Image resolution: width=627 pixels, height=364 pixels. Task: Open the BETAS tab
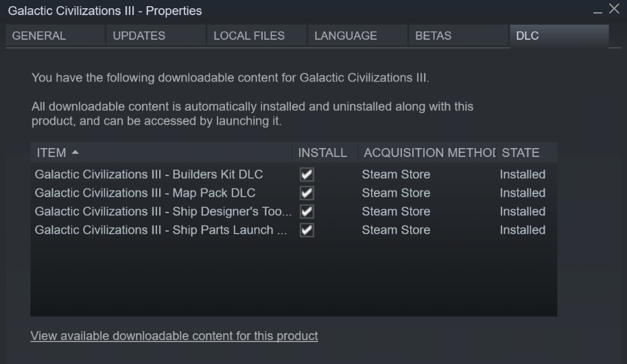(x=433, y=36)
